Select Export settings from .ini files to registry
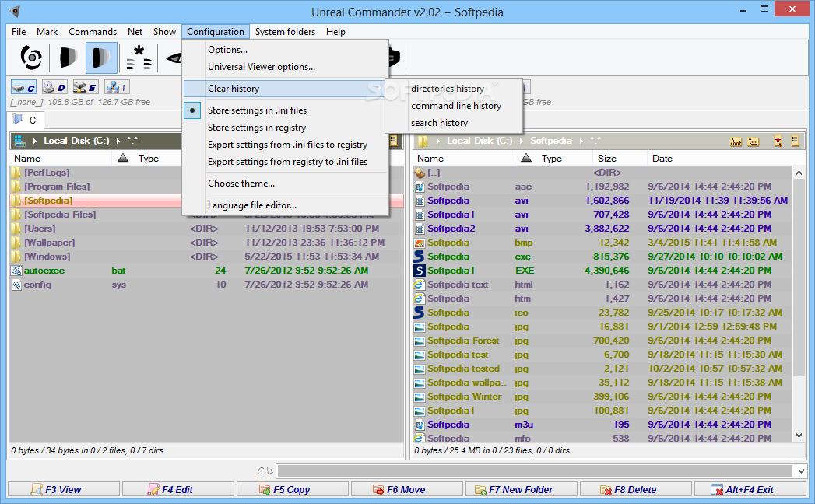815x504 pixels. pyautogui.click(x=286, y=145)
